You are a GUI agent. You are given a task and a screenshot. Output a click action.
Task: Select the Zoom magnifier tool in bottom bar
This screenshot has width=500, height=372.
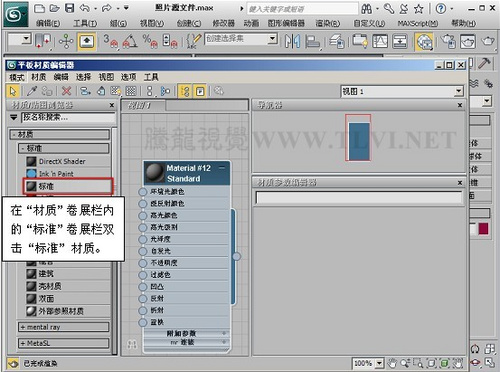[405, 363]
